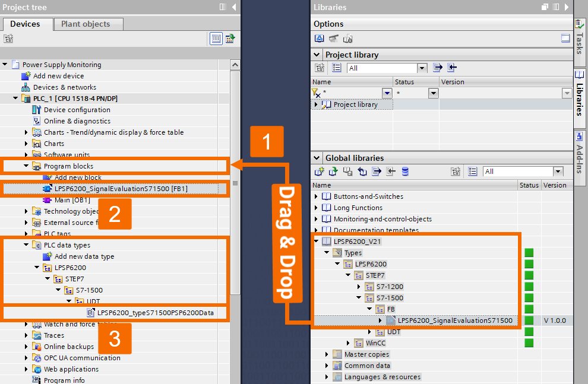
Task: Click the first icon in the Libraries Options toolbar
Action: point(319,38)
